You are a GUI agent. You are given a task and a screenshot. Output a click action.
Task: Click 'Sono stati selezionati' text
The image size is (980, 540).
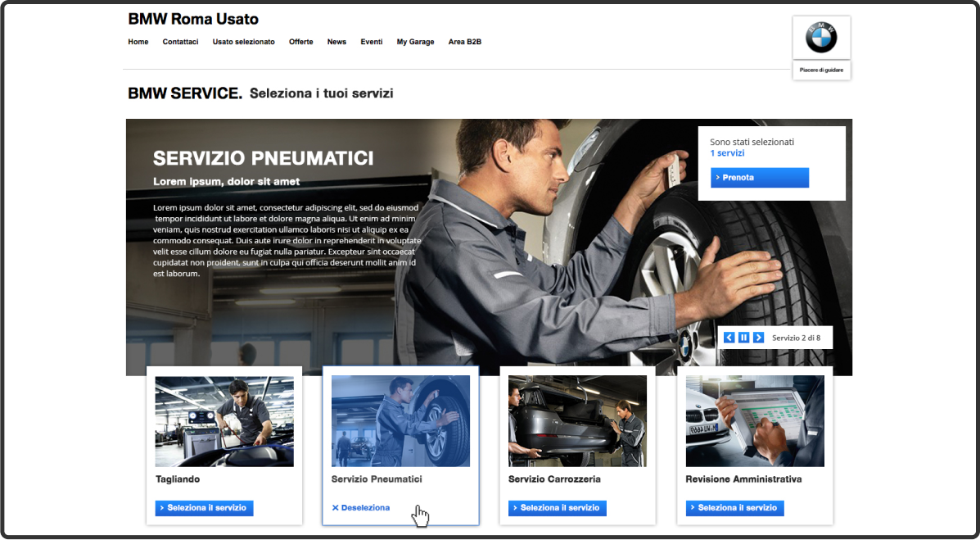click(x=752, y=142)
